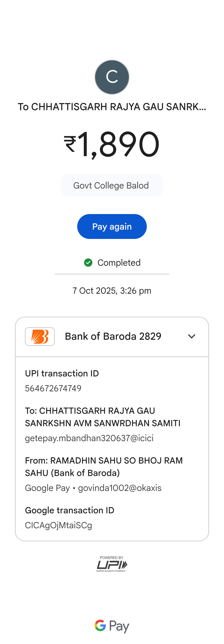Viewport: 224px width, 644px height.
Task: Select UPI transaction ID number 564672674749
Action: pos(53,388)
